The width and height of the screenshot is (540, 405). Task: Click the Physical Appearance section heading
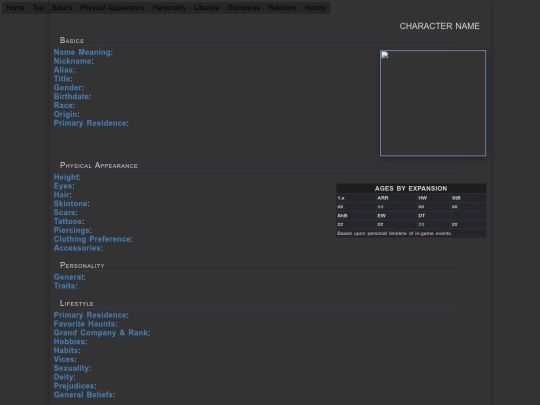click(98, 165)
